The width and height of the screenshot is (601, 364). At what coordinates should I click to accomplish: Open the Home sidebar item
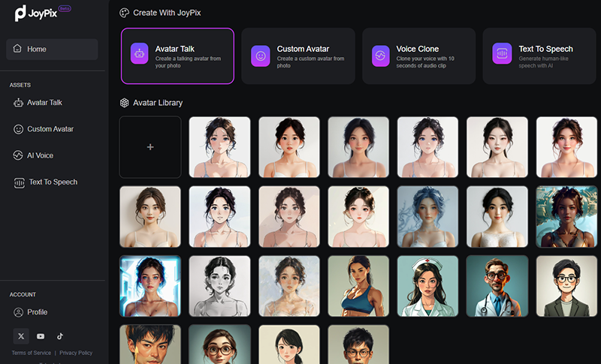click(x=52, y=49)
